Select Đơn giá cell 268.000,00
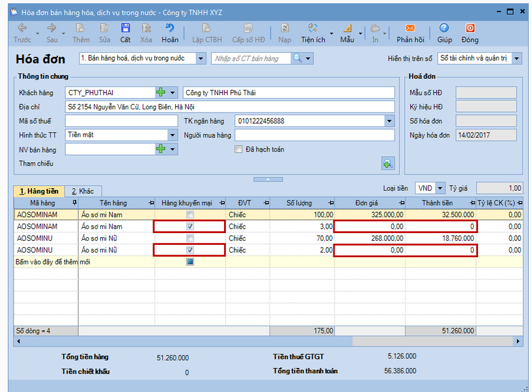Image resolution: width=532 pixels, height=392 pixels. coord(370,238)
